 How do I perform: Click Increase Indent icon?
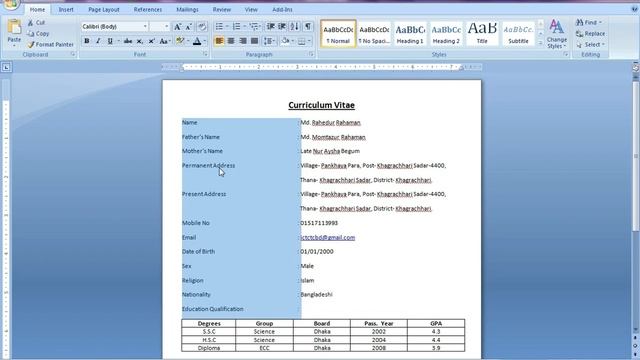pyautogui.click(x=282, y=27)
